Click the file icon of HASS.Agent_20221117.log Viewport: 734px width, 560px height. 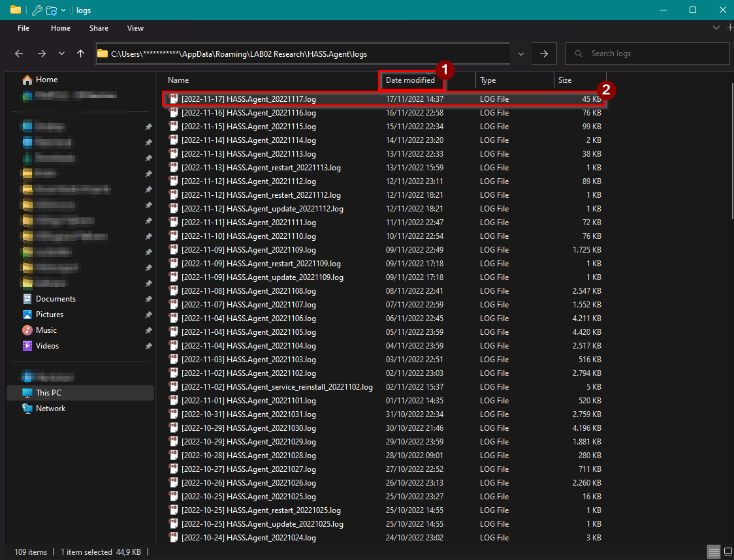pyautogui.click(x=173, y=99)
